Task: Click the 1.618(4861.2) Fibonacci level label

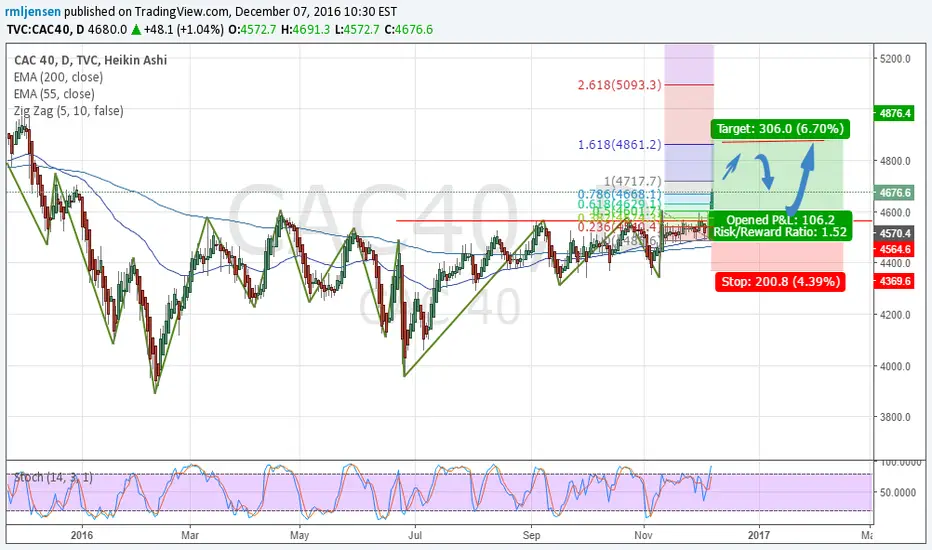Action: (619, 144)
